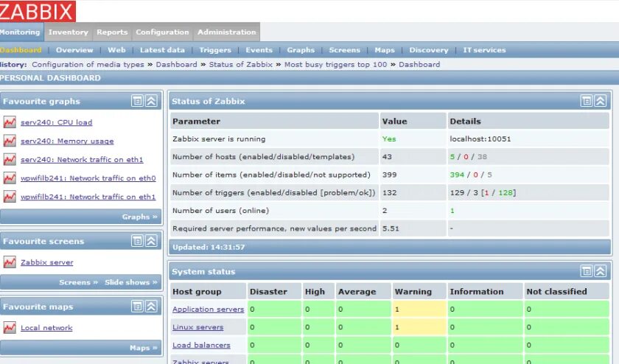The height and width of the screenshot is (364, 619).
Task: Click the Slide shows » button
Action: coord(131,282)
